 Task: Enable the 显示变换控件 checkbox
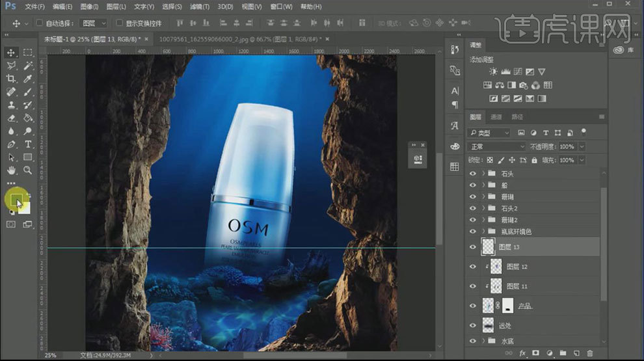(x=119, y=23)
